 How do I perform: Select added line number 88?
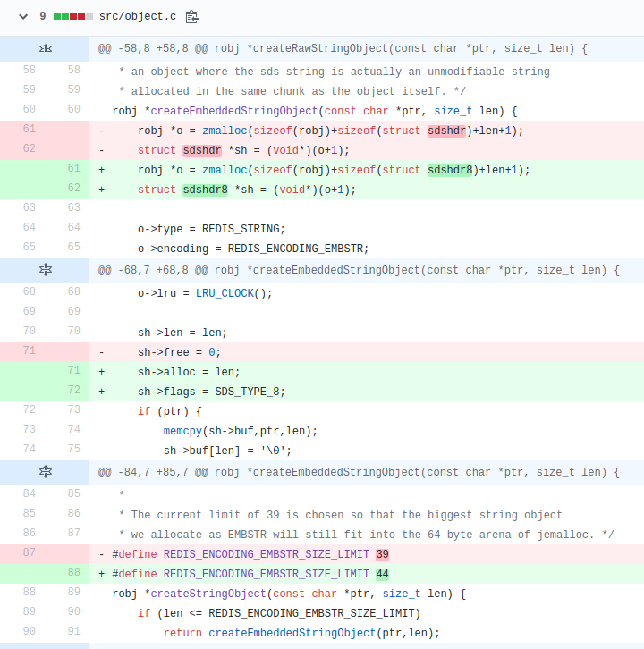click(x=72, y=572)
